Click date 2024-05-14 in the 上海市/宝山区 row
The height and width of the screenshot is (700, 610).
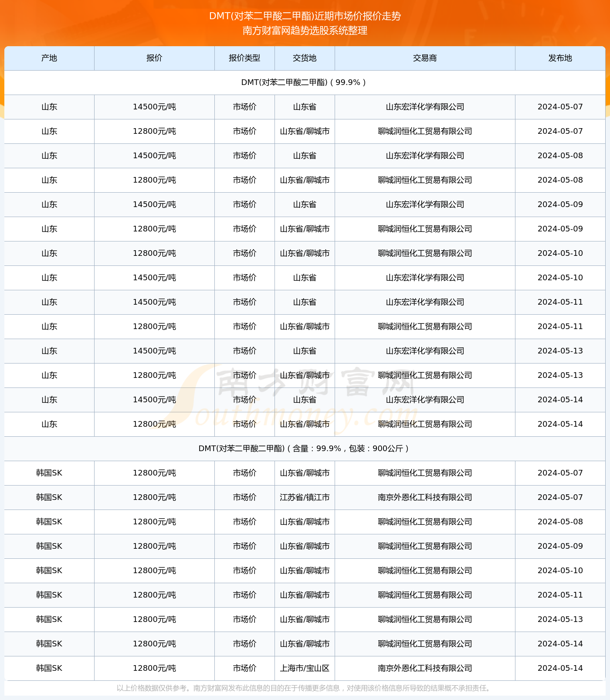pyautogui.click(x=560, y=668)
